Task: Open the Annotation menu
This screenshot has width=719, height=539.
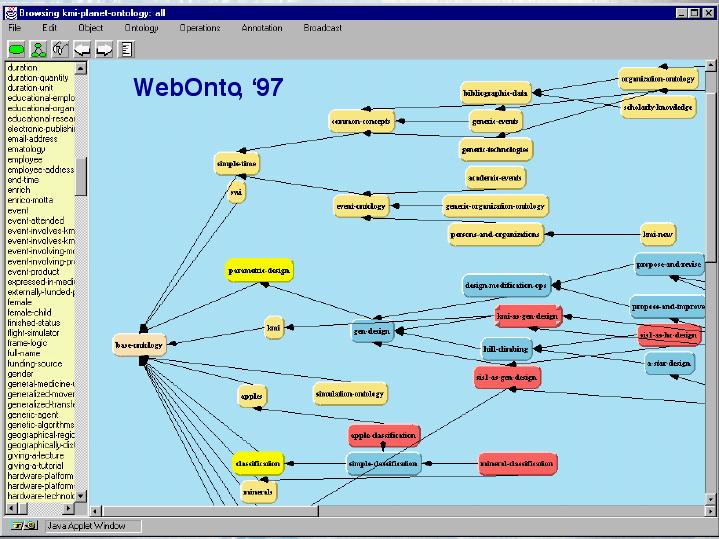Action: point(262,28)
